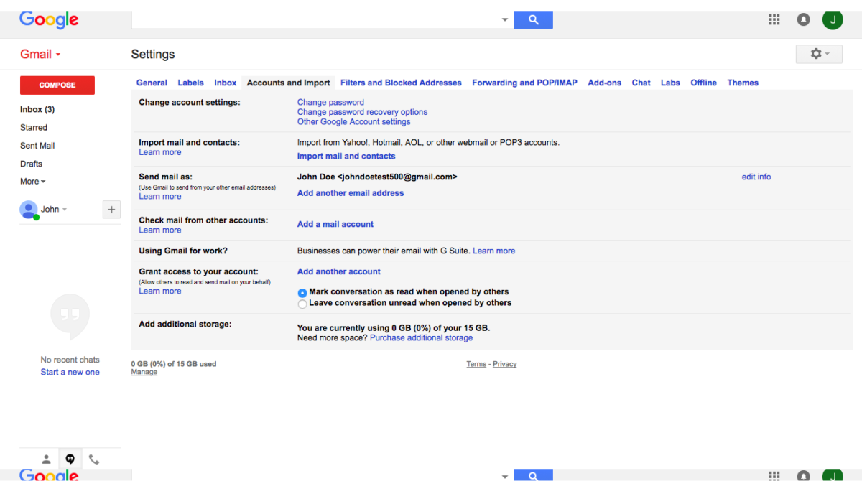Open the notifications bell
This screenshot has width=862, height=504.
[x=803, y=19]
